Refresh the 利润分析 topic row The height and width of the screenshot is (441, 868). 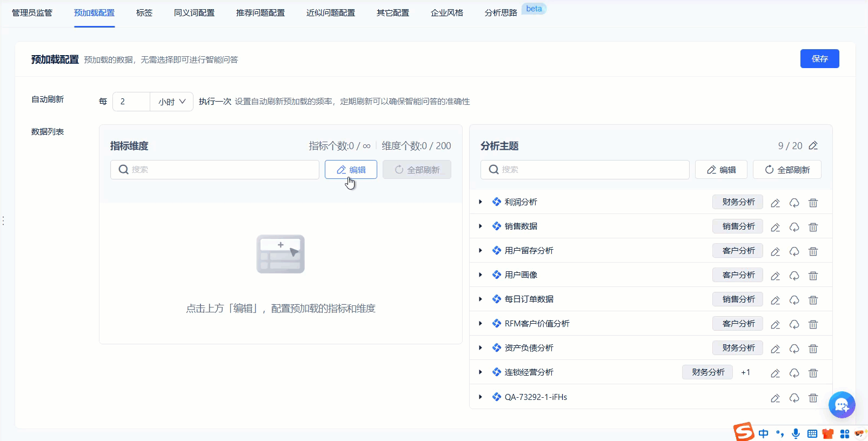[x=794, y=203]
